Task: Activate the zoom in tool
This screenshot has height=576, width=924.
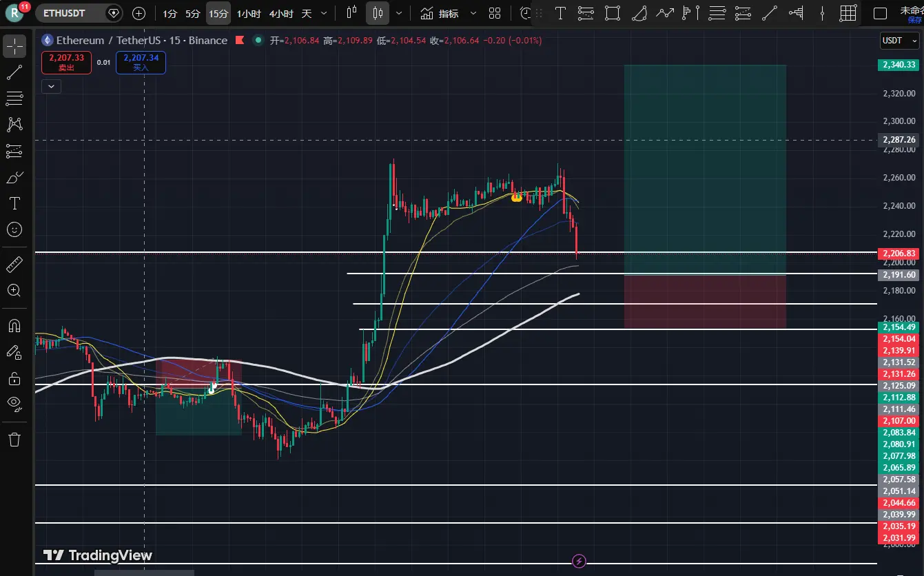Action: click(x=14, y=290)
